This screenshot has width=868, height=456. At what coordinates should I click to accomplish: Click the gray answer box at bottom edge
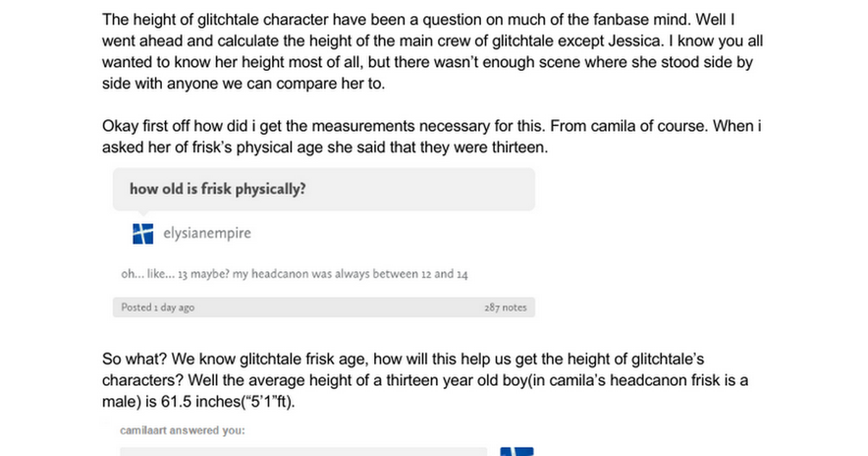(304, 452)
